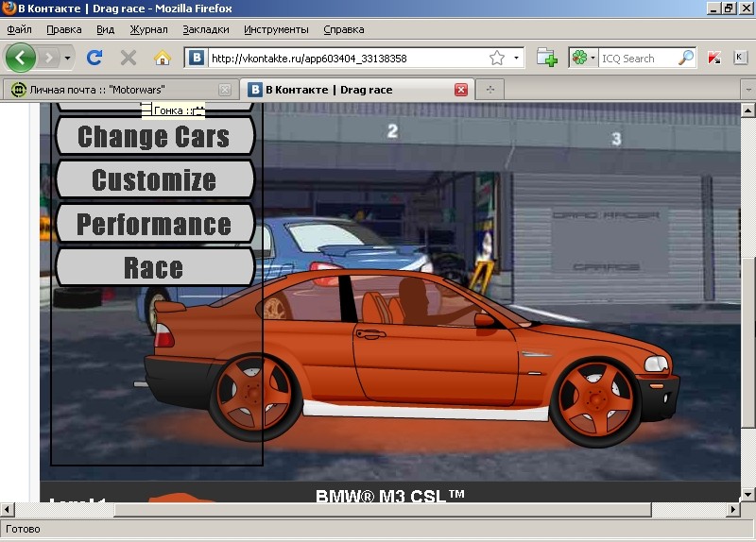Click the Drag race tab VK favicon
This screenshot has height=542, width=756.
pos(255,90)
